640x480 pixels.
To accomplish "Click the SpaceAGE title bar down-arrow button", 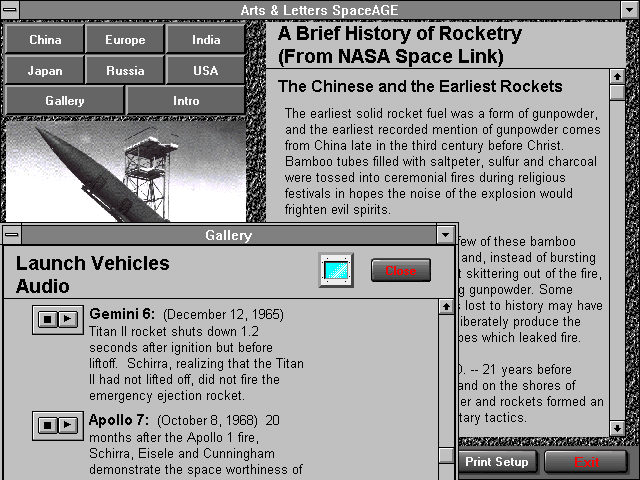I will (629, 10).
